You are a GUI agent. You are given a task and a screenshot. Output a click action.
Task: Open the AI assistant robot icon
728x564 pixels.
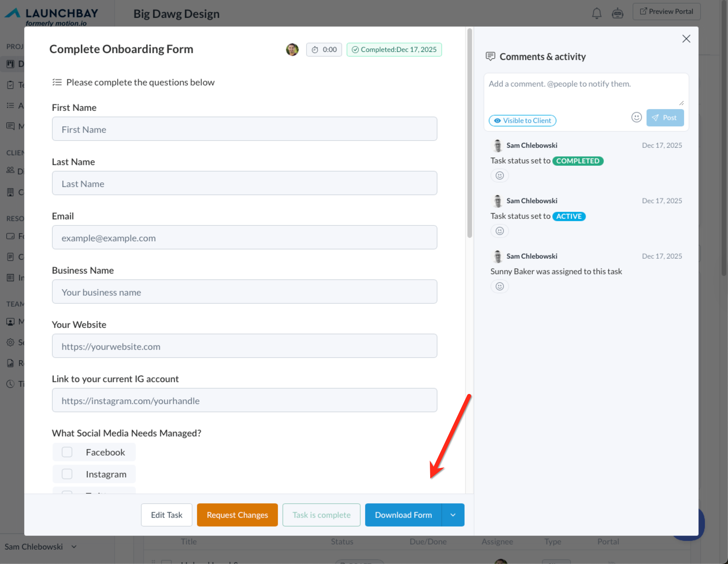pyautogui.click(x=617, y=13)
